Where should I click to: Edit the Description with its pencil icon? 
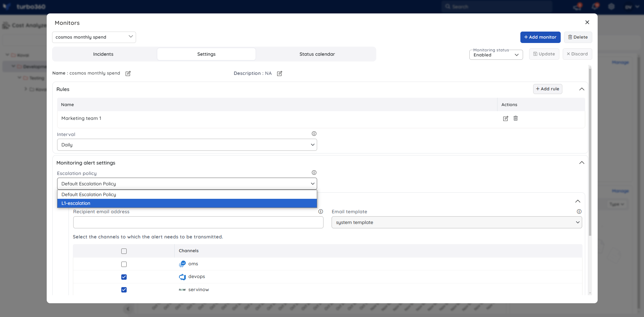click(280, 74)
